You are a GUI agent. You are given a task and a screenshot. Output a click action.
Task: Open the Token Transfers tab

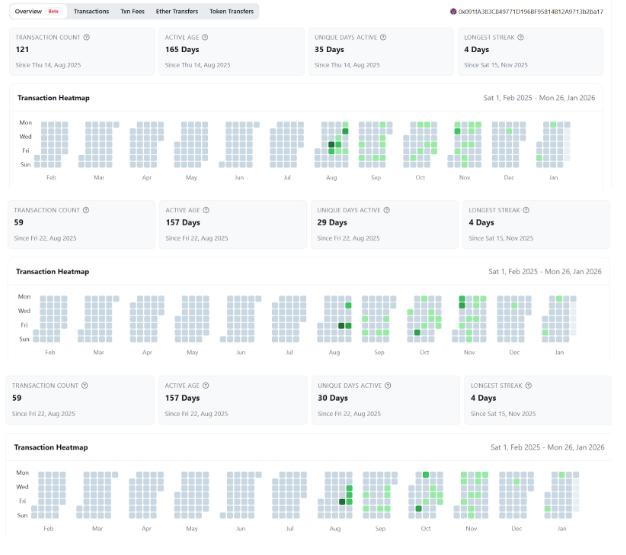point(231,11)
